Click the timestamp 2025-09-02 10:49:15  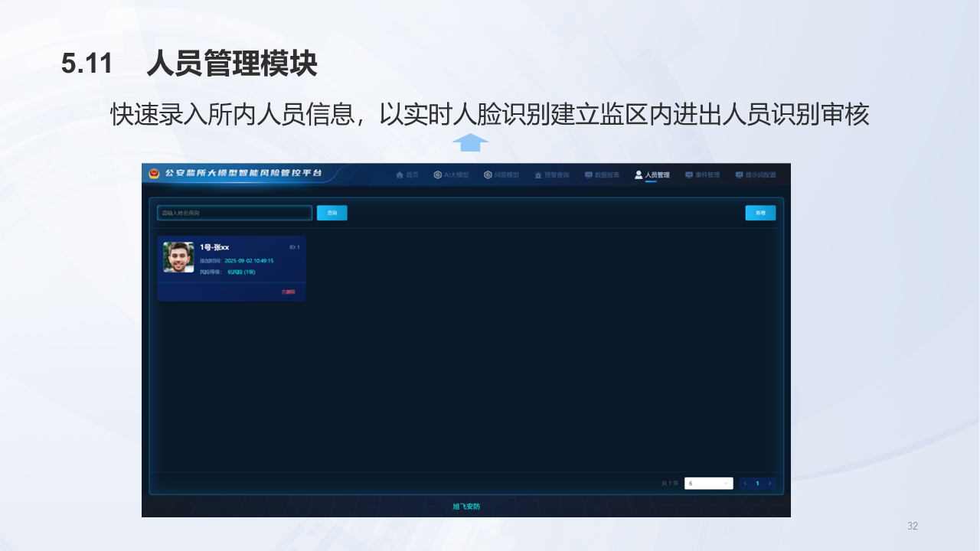point(249,261)
